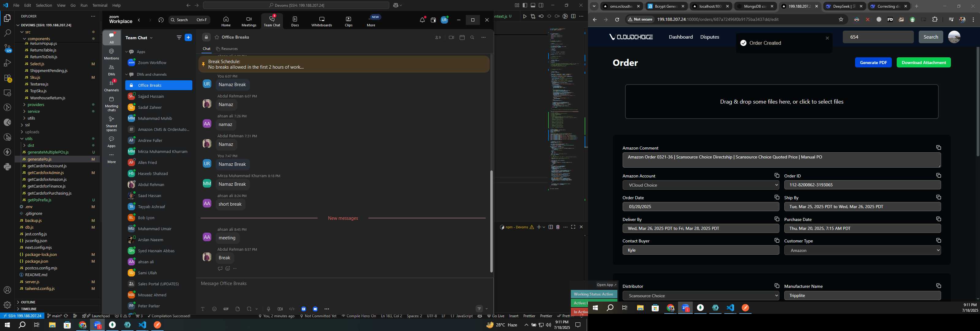Split the VS Code editor right
This screenshot has width=980, height=331.
click(x=573, y=16)
